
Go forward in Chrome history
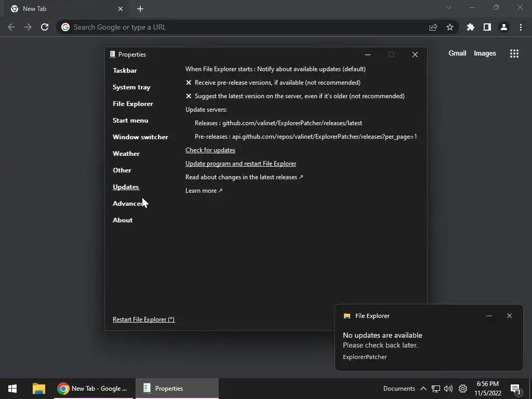[28, 27]
